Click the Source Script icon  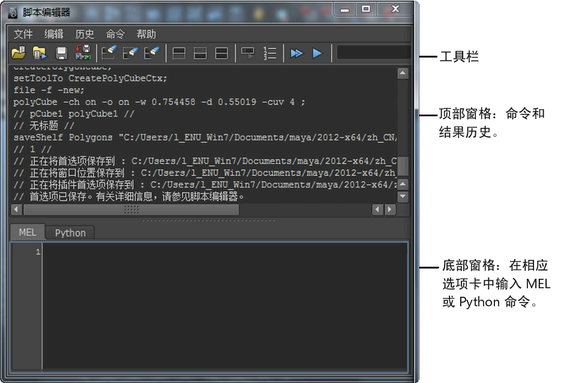click(40, 53)
